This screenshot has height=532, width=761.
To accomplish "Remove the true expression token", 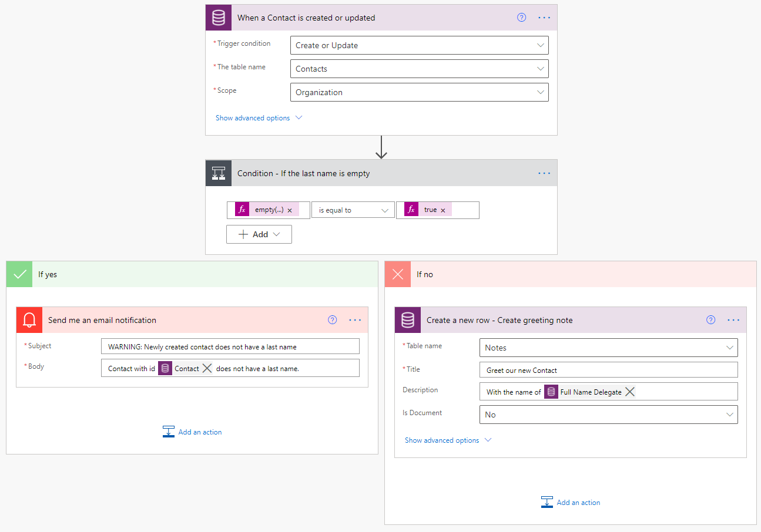I will point(443,210).
